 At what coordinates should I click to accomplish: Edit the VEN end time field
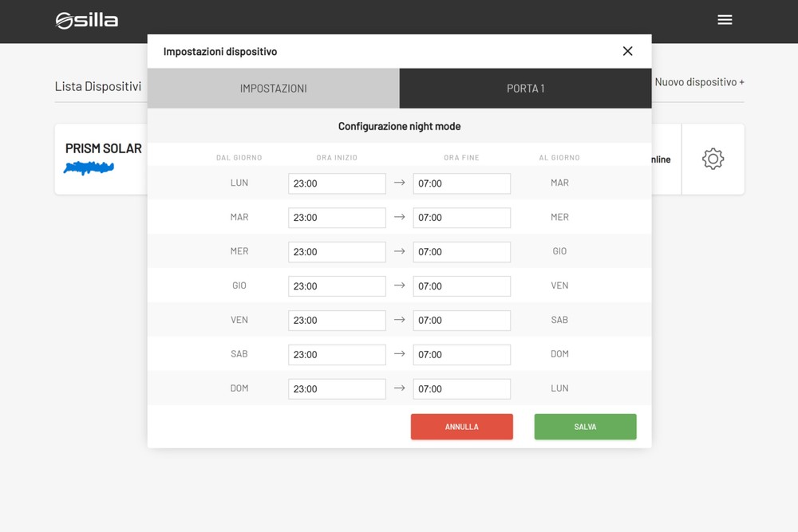pos(461,321)
